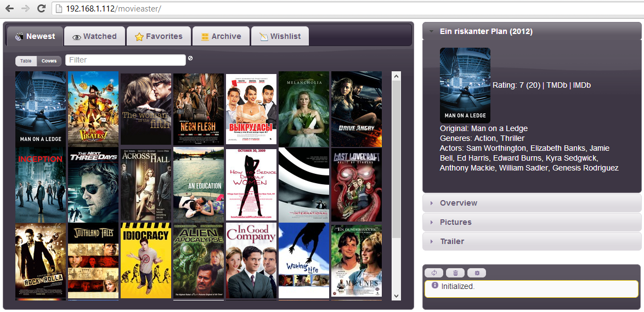
Task: Switch to Covers view
Action: (49, 61)
